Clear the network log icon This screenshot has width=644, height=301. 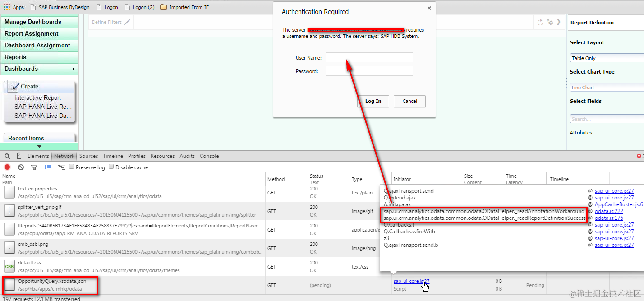tap(21, 167)
